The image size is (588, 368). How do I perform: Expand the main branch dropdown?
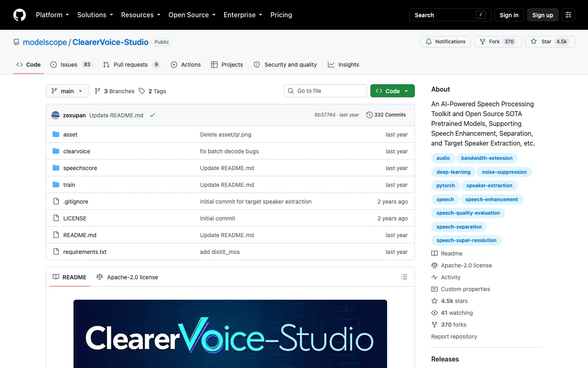click(67, 91)
